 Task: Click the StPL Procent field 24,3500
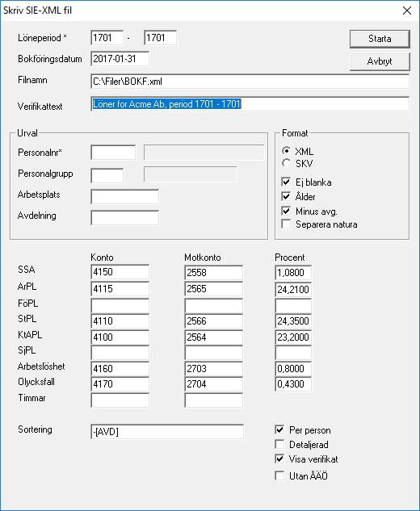tap(293, 321)
